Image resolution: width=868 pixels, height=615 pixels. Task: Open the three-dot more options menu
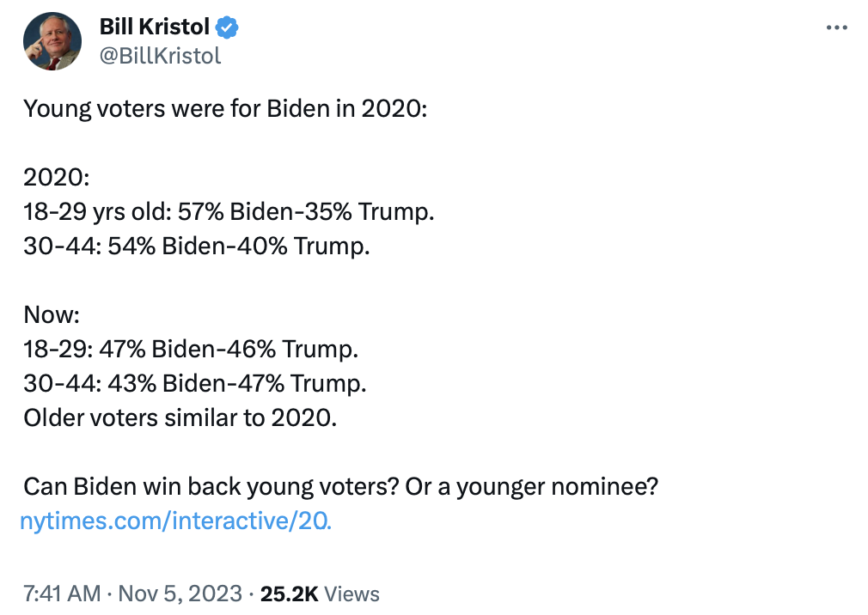click(836, 27)
